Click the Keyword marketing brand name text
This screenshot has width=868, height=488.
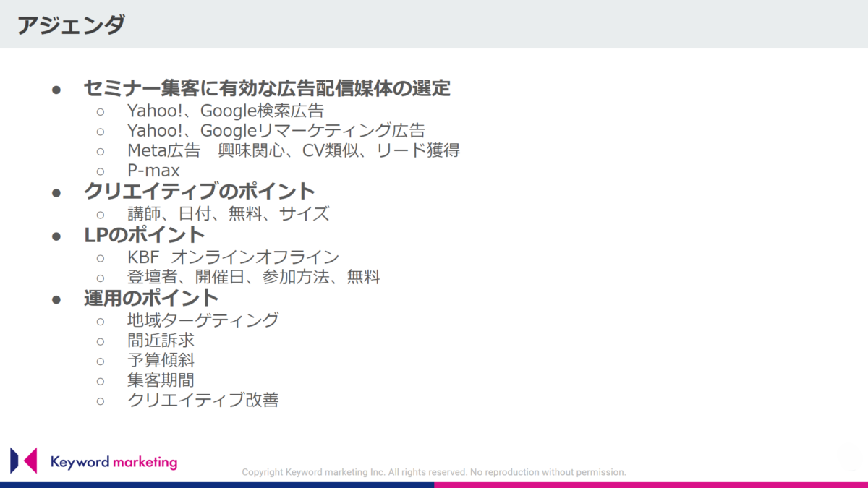pos(114,462)
